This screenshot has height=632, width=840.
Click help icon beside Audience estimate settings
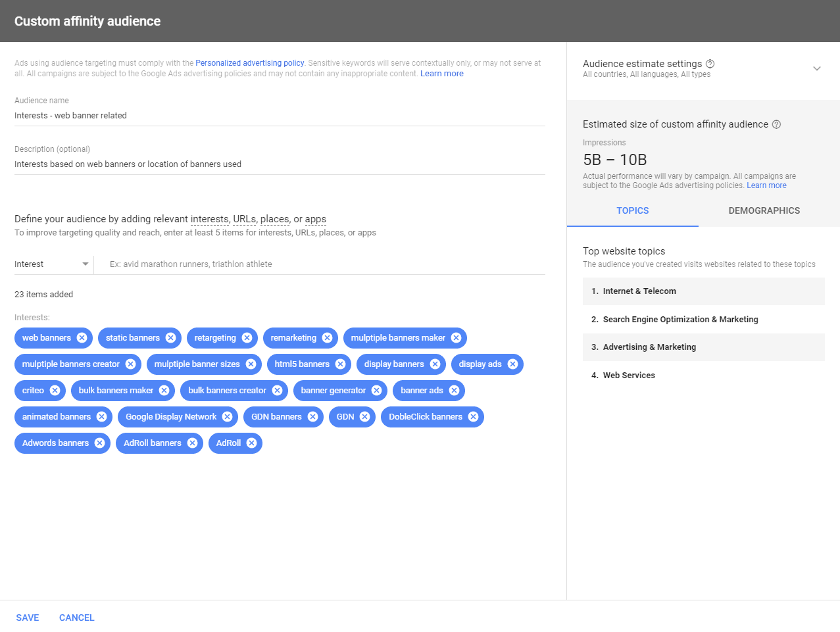(x=710, y=64)
